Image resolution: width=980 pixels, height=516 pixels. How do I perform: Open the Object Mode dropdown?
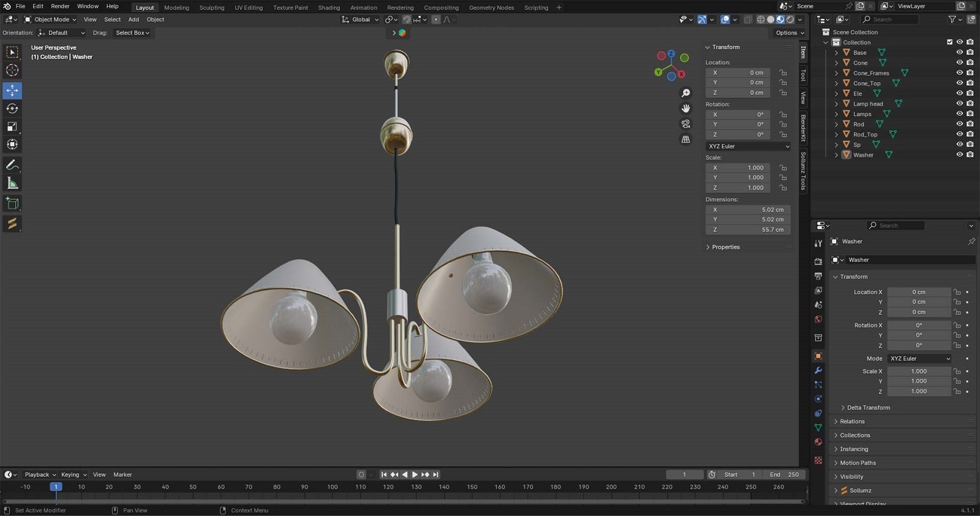tap(50, 20)
